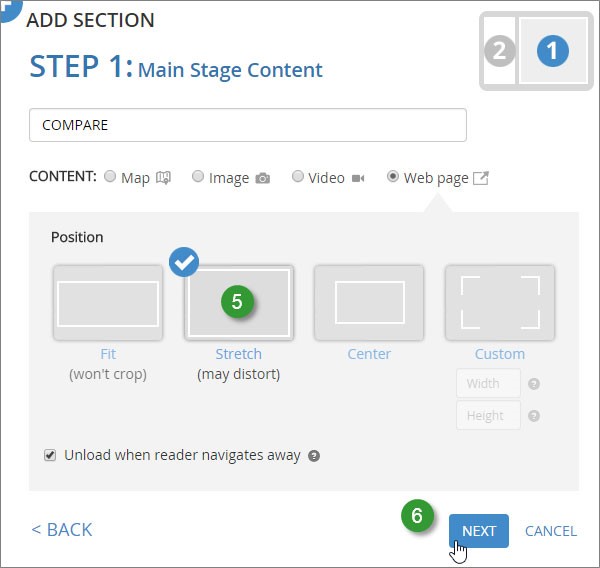The width and height of the screenshot is (600, 568).
Task: Select the Video content radio button
Action: click(x=298, y=177)
